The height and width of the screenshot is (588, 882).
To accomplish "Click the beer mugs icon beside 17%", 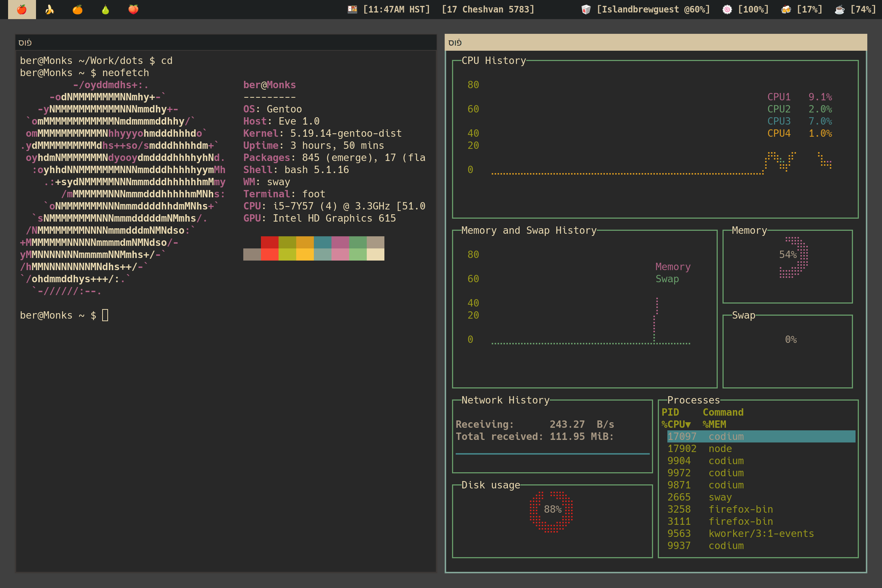I will pos(786,10).
